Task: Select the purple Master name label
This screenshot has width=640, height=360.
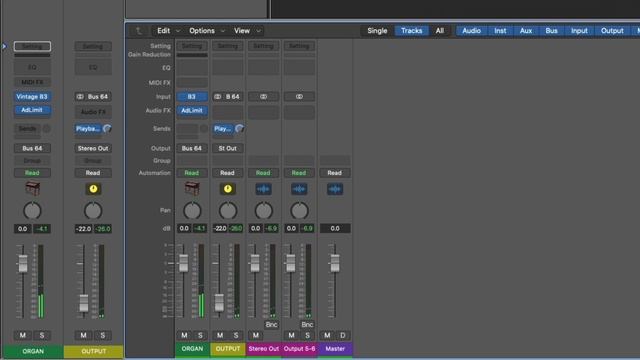Action: click(335, 349)
